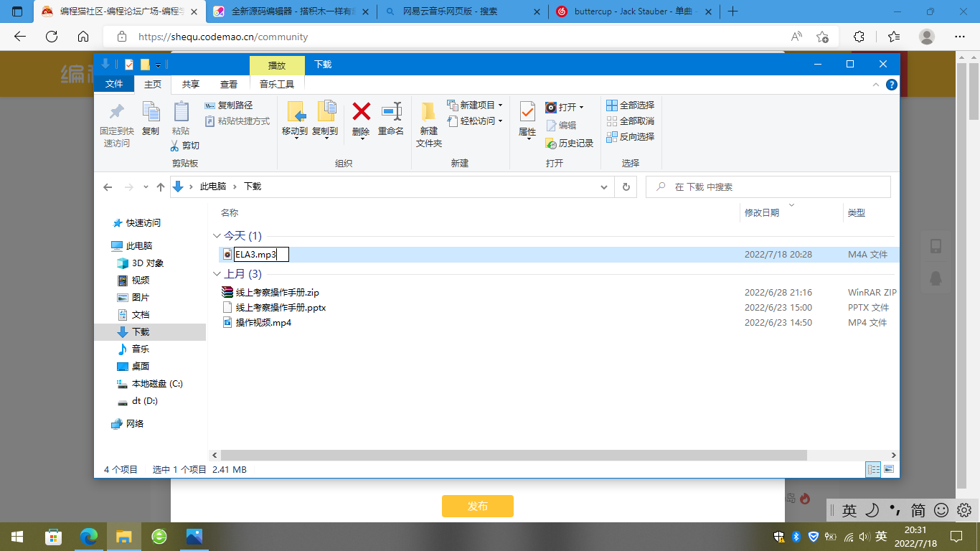This screenshot has width=980, height=551.
Task: Go up one folder level arrow
Action: (161, 187)
